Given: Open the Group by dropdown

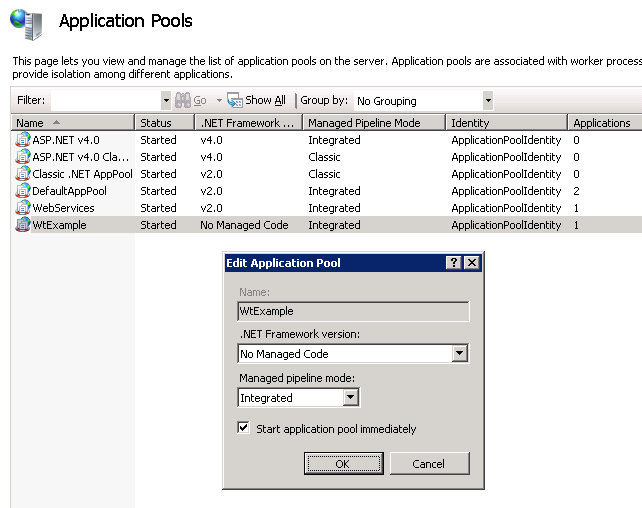Looking at the screenshot, I should pyautogui.click(x=487, y=101).
